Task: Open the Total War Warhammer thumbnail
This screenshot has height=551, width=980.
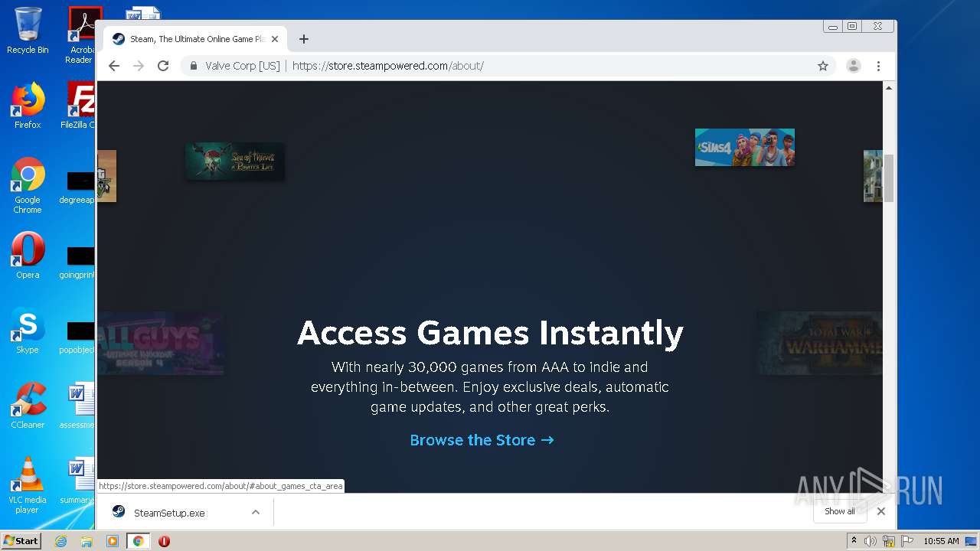Action: coord(820,342)
